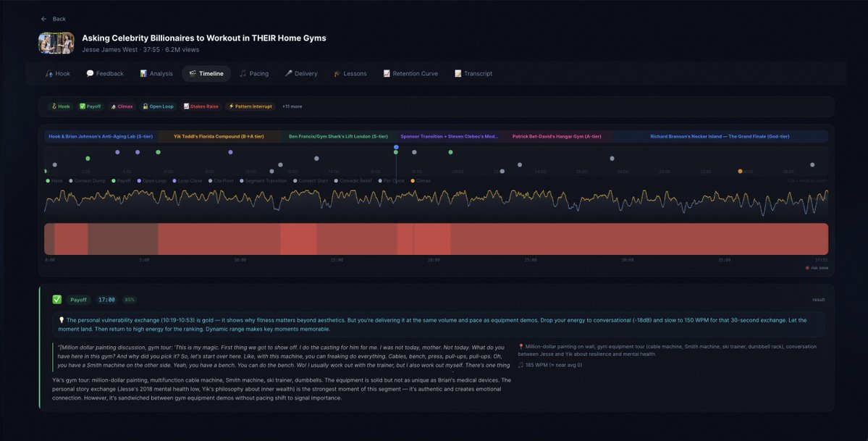Viewport: 868px width, 441px height.
Task: Select the Yik Toddl's Florida Compound segment
Action: (x=219, y=136)
